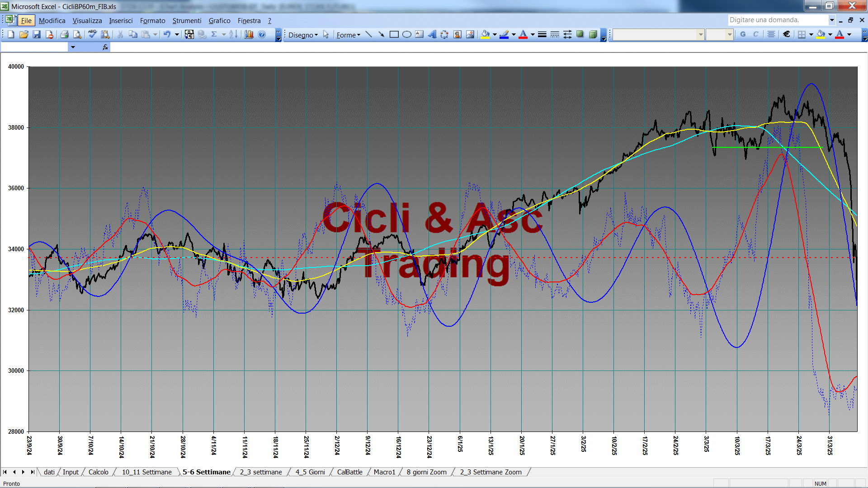Click the blue Line Color button
The height and width of the screenshot is (488, 868).
pos(505,34)
